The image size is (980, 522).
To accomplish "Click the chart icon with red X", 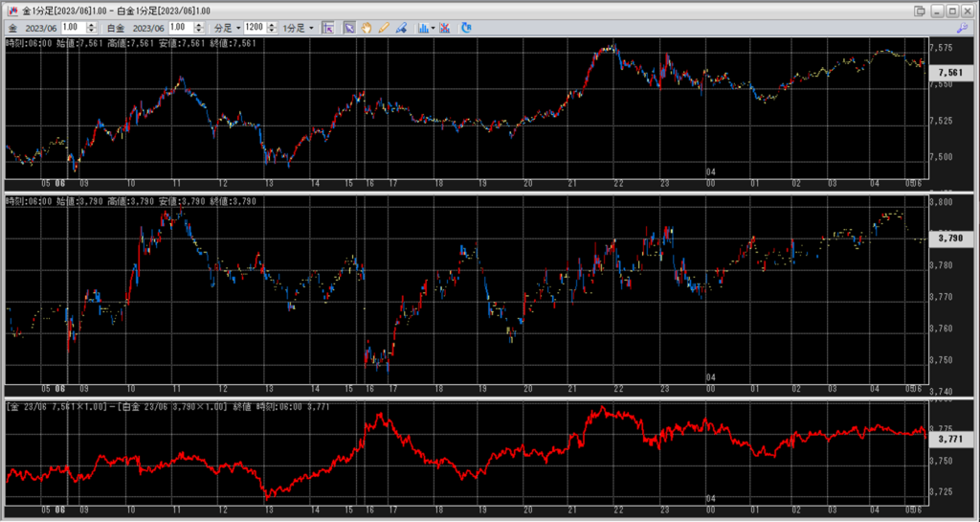I will pyautogui.click(x=446, y=28).
